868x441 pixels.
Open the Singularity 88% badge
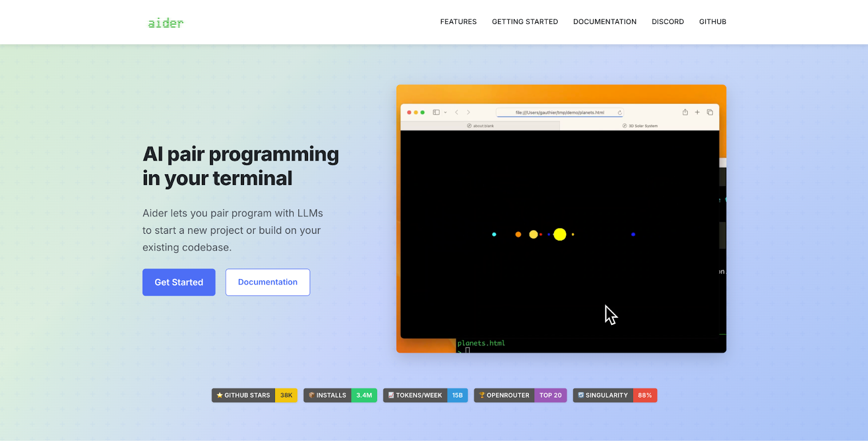[x=615, y=395]
